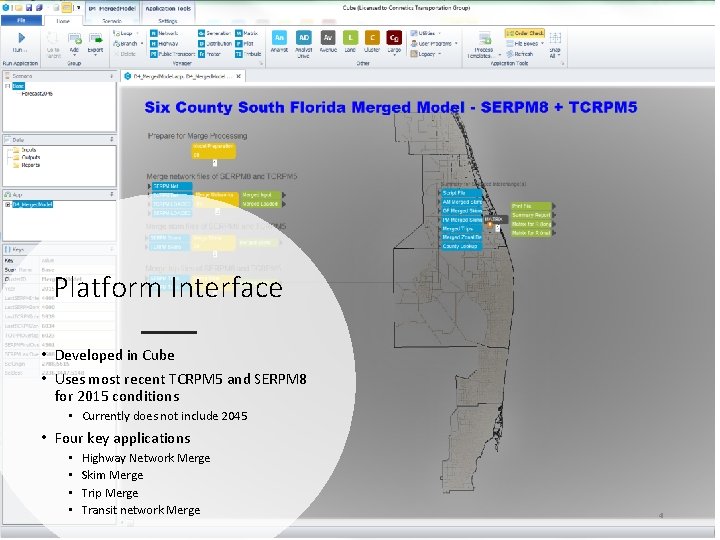Switch to the Settings ribbon tab
Screen dimensions: 720x540
point(168,21)
